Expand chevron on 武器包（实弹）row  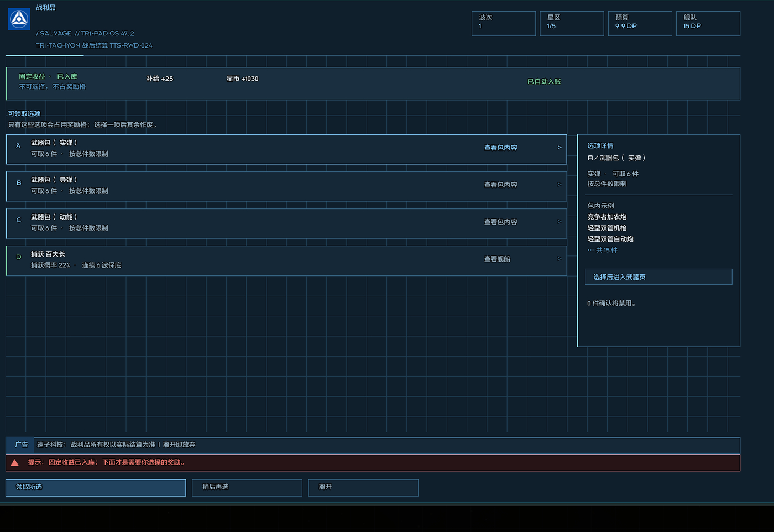pos(559,148)
